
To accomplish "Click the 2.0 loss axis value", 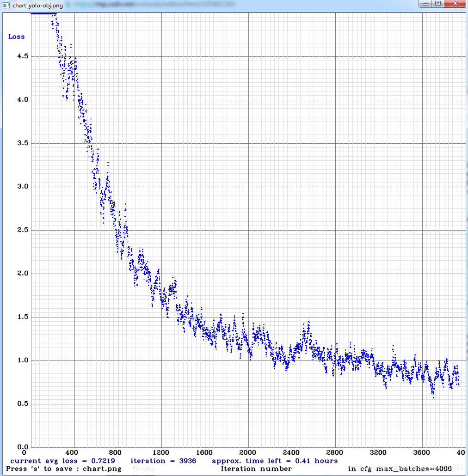I will pyautogui.click(x=23, y=273).
